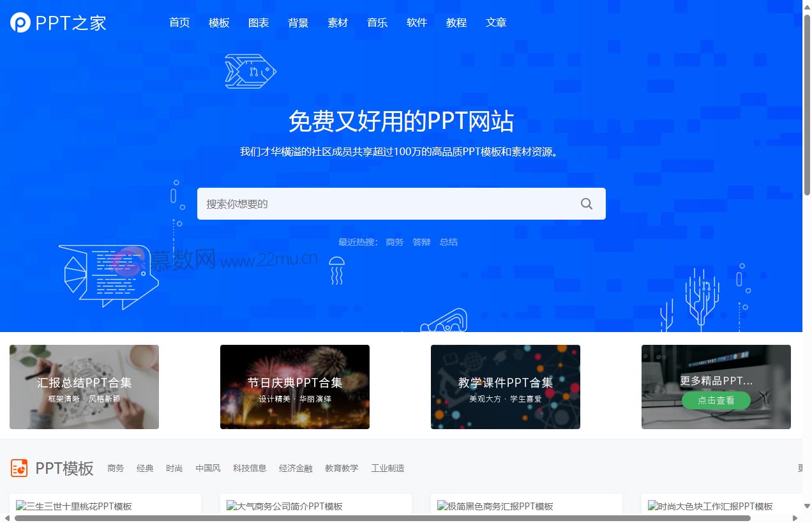
Task: Open the 模板 menu in top navigation
Action: pyautogui.click(x=219, y=22)
